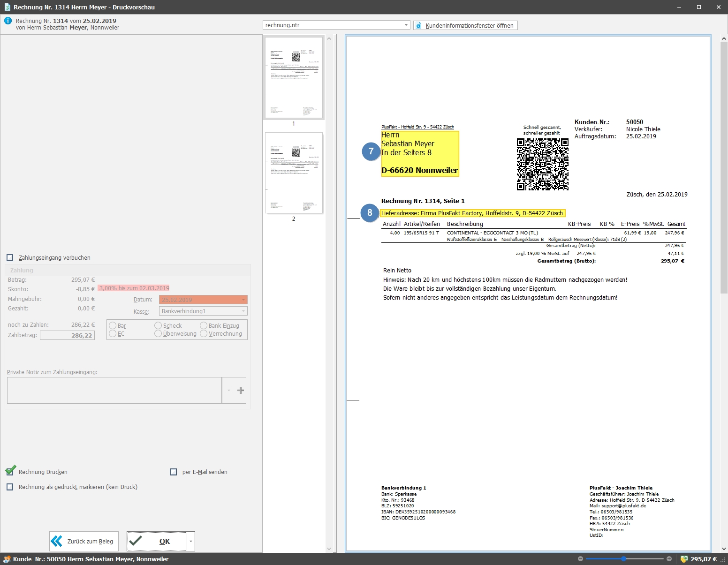Image resolution: width=728 pixels, height=565 pixels.
Task: Click the CONTINENTAL - ECOCONTACT 3 item row
Action: point(534,233)
